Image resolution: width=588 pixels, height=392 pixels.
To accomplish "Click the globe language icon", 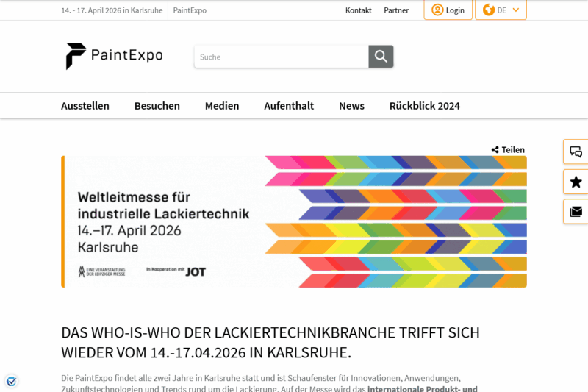I will 489,10.
